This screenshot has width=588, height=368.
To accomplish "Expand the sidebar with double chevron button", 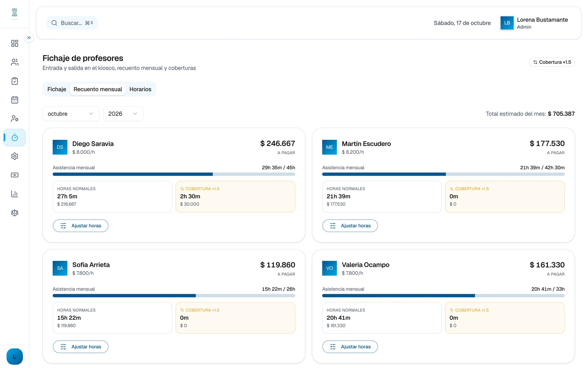I will tap(29, 38).
